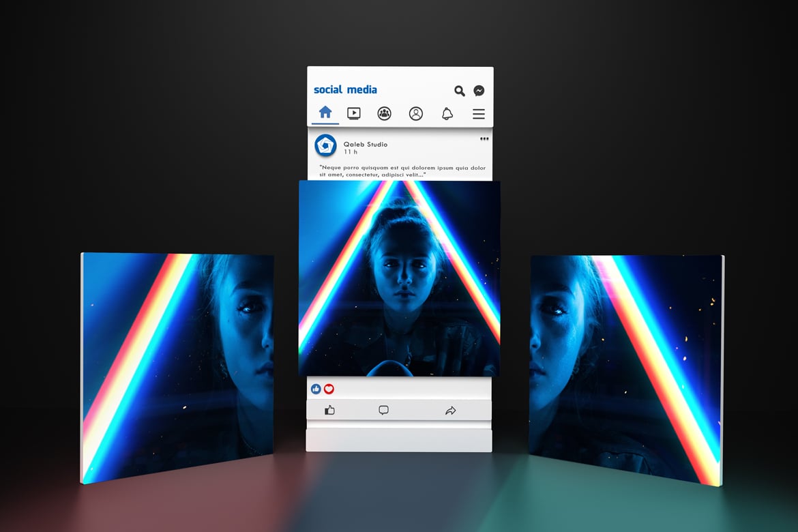Click the 11 h post timestamp
Image resolution: width=798 pixels, height=532 pixels.
pyautogui.click(x=350, y=151)
